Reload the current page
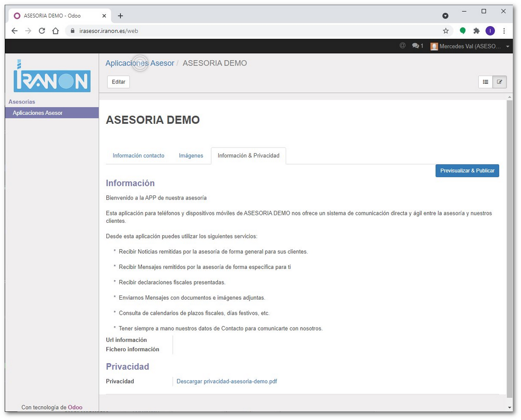521x420 pixels. [42, 31]
